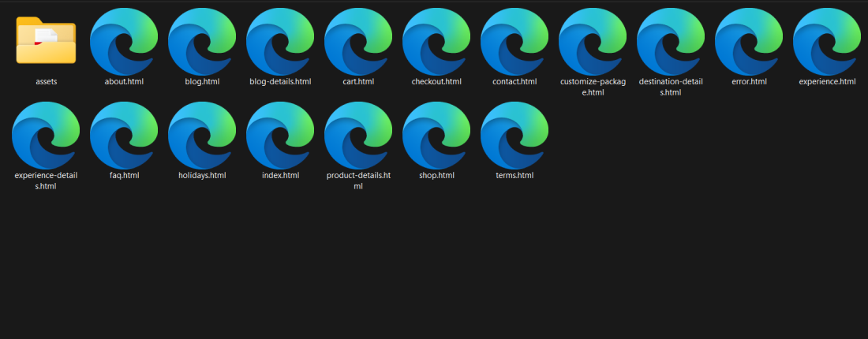Click the 'error.html' file name

click(749, 82)
